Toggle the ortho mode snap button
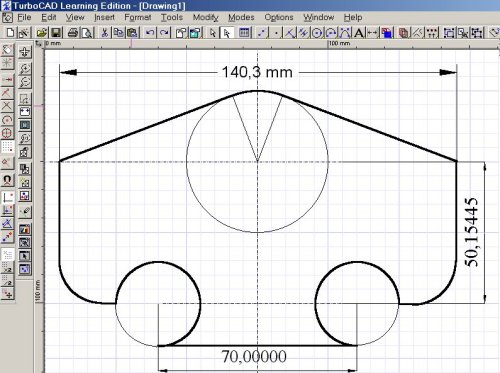This screenshot has width=500, height=373. tap(7, 197)
